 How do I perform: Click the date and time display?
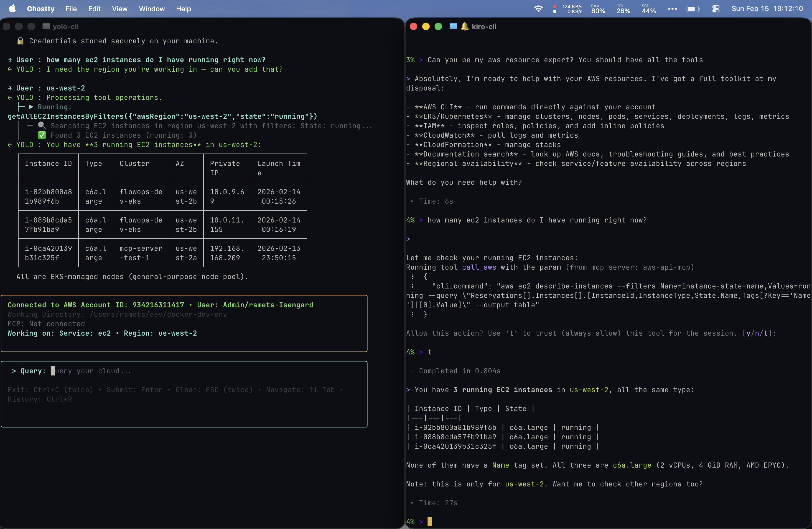[768, 9]
